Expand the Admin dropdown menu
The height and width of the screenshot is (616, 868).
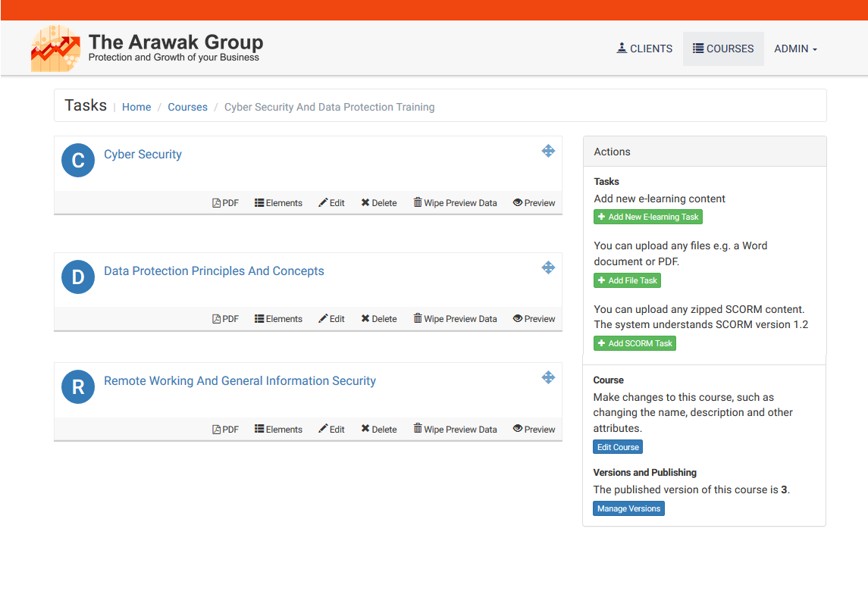point(795,48)
